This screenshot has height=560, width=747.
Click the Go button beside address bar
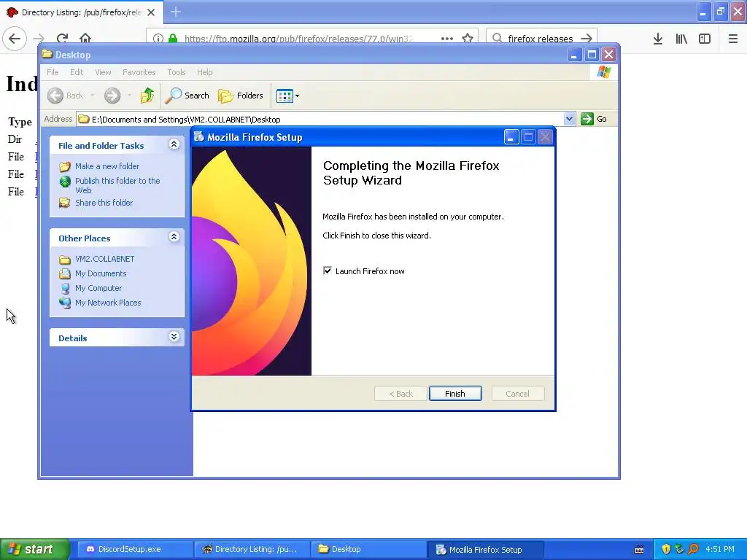[594, 119]
